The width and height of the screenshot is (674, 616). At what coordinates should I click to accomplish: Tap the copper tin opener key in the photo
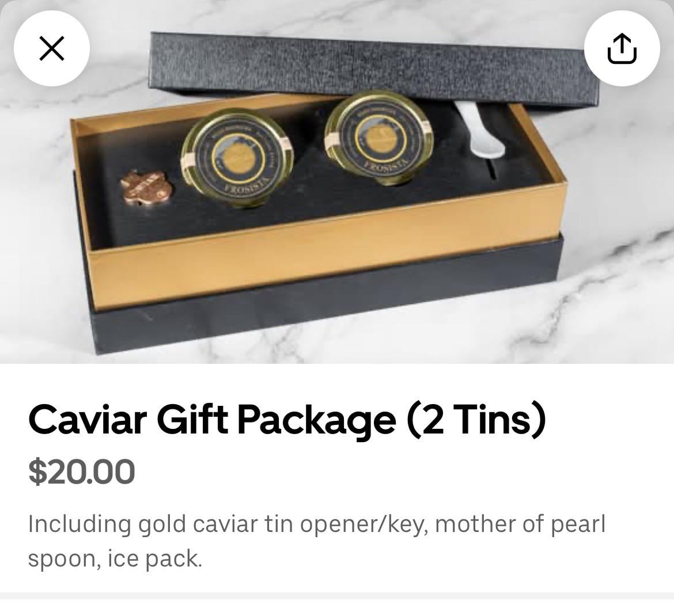click(x=146, y=187)
